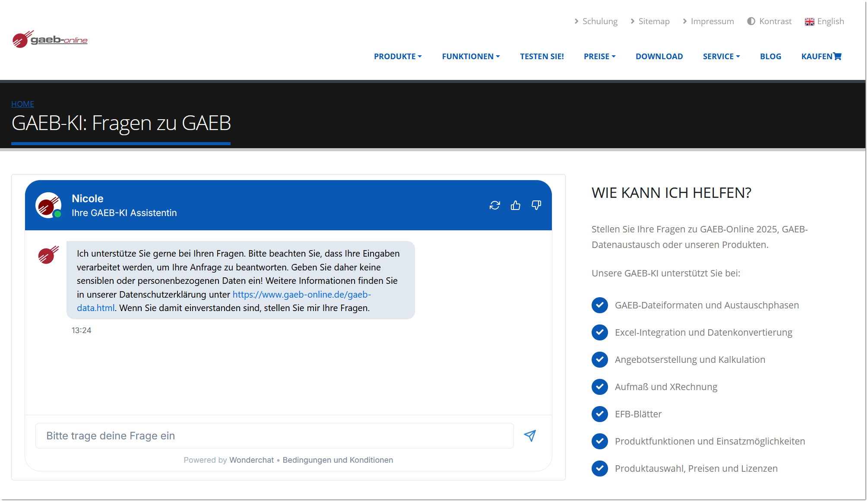868x502 pixels.
Task: Open the Service dropdown menu
Action: 721,56
